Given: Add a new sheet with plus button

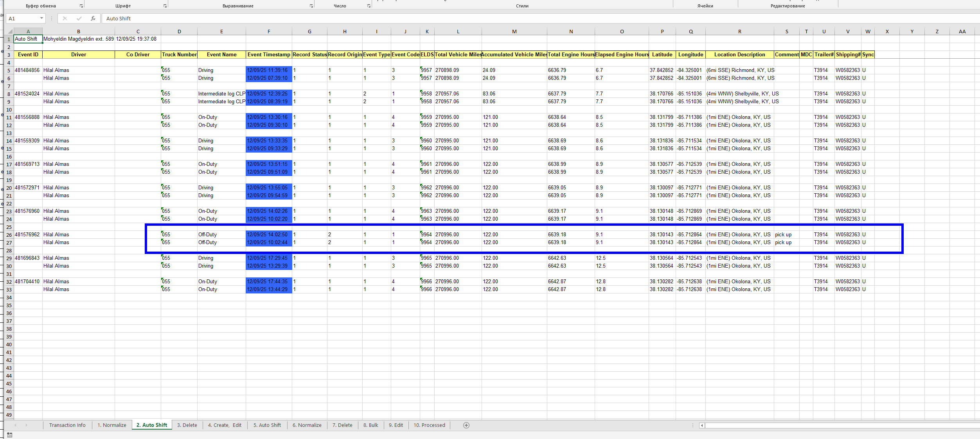Looking at the screenshot, I should tap(466, 425).
